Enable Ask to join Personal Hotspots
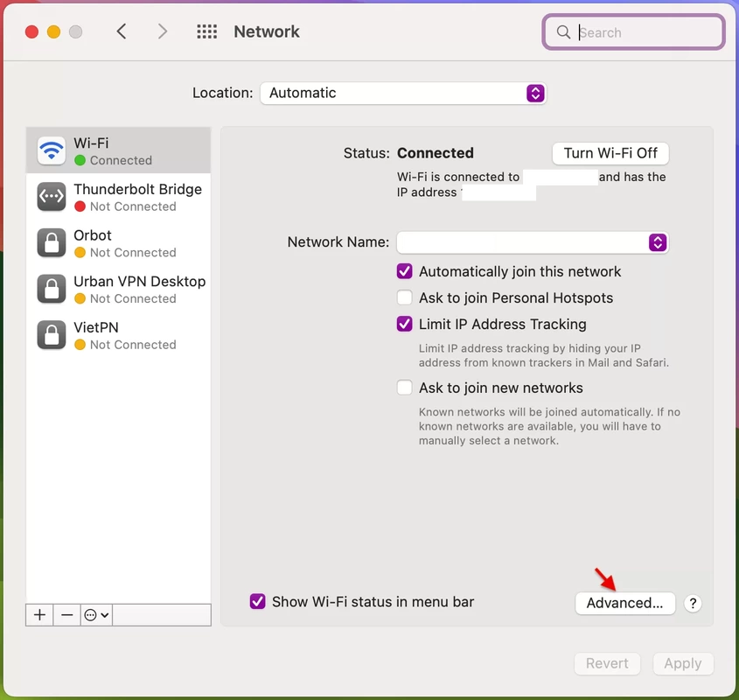739x700 pixels. click(x=404, y=297)
